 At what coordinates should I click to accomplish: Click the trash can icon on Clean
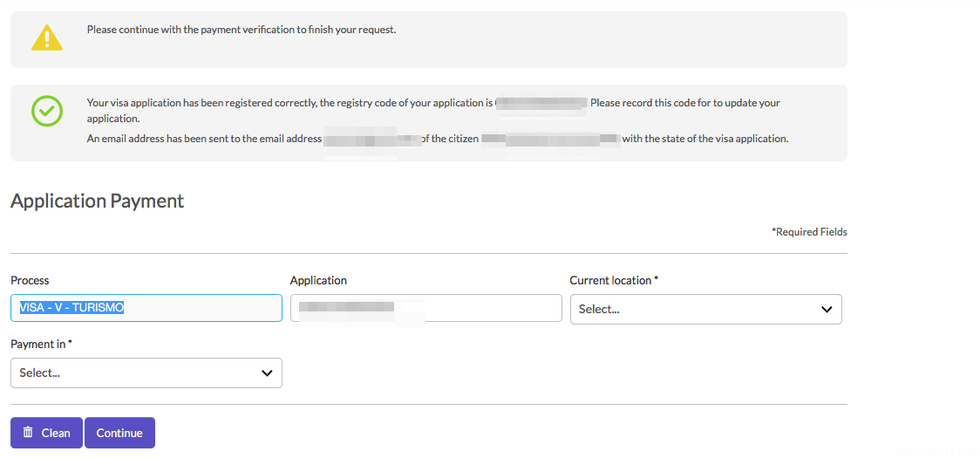click(x=28, y=433)
